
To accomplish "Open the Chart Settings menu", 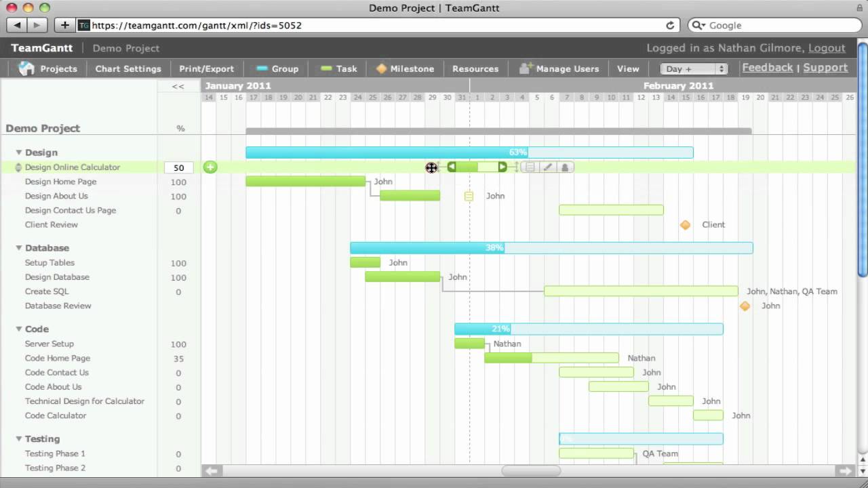I will 128,68.
